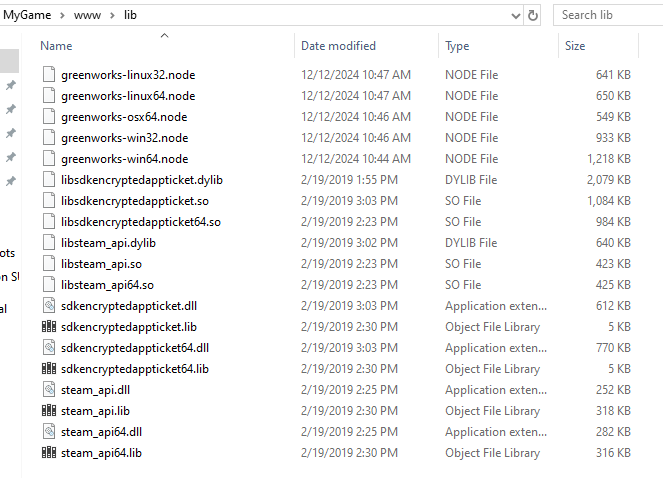Select file name libsdkencryptedappticket.so

[x=135, y=201]
